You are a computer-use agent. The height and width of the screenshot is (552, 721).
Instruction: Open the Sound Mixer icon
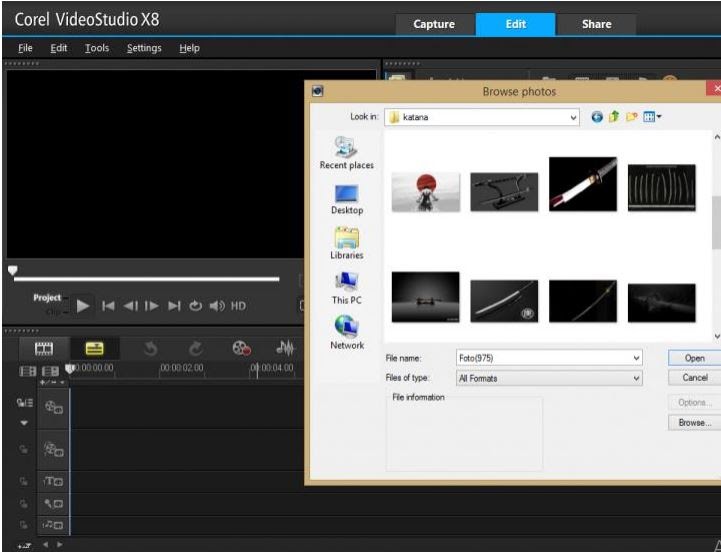coord(285,349)
